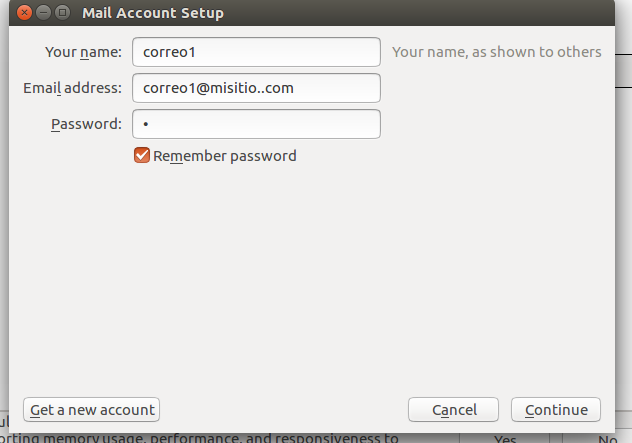
Task: Maximize the Mail Account Setup window
Action: pyautogui.click(x=62, y=13)
